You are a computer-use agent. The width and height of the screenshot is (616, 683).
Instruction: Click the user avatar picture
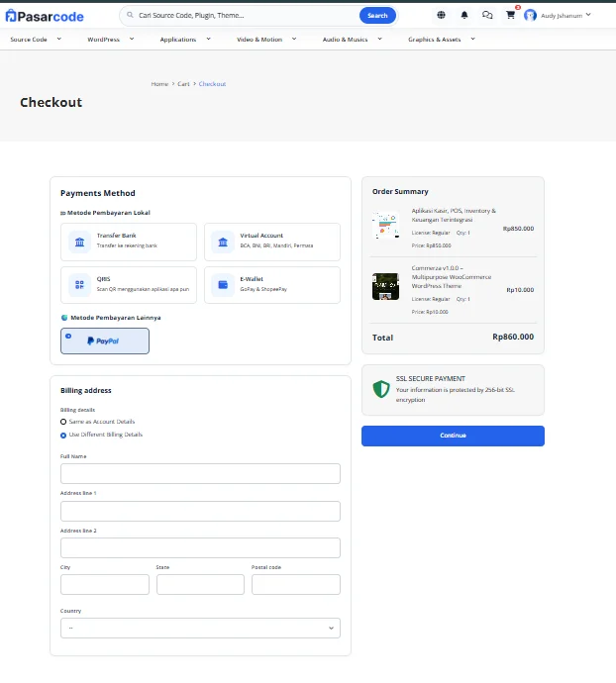coord(530,15)
